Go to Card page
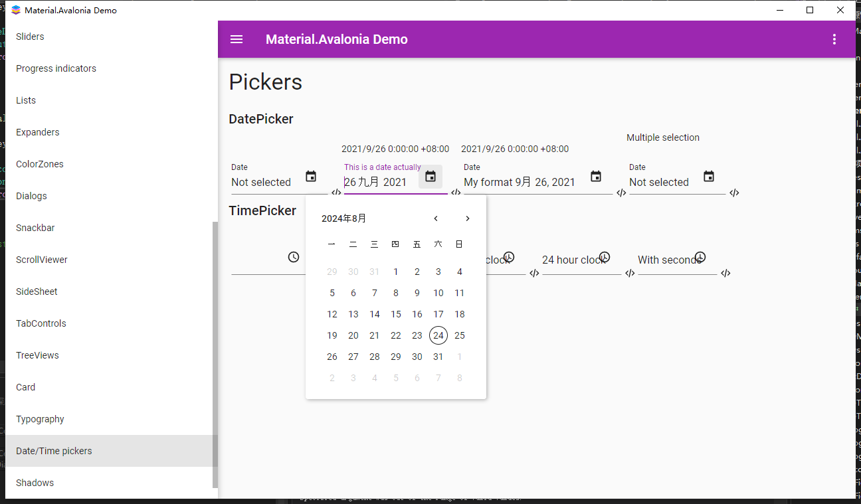Image resolution: width=861 pixels, height=504 pixels. 109,387
